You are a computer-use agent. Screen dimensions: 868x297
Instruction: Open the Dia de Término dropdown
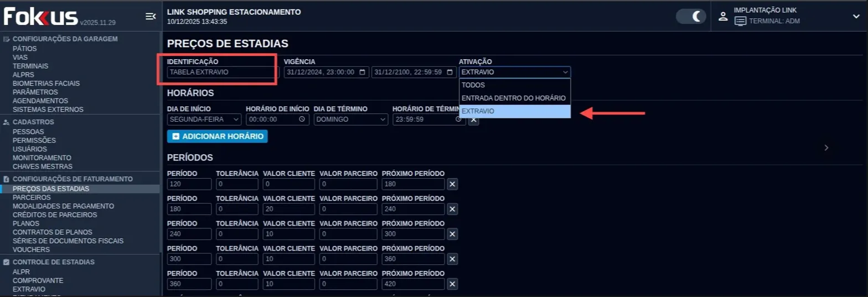tap(351, 119)
